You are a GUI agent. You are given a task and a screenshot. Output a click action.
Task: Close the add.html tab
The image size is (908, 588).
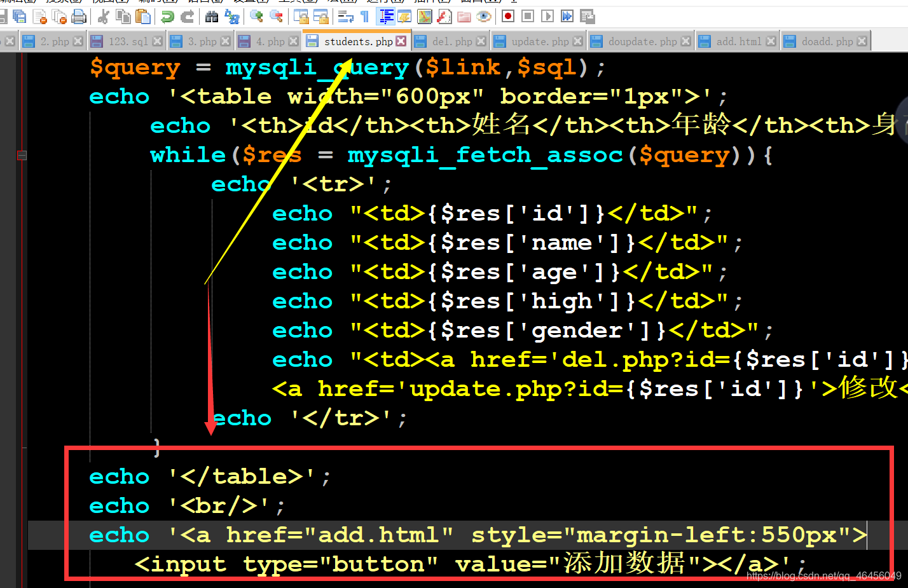point(771,41)
